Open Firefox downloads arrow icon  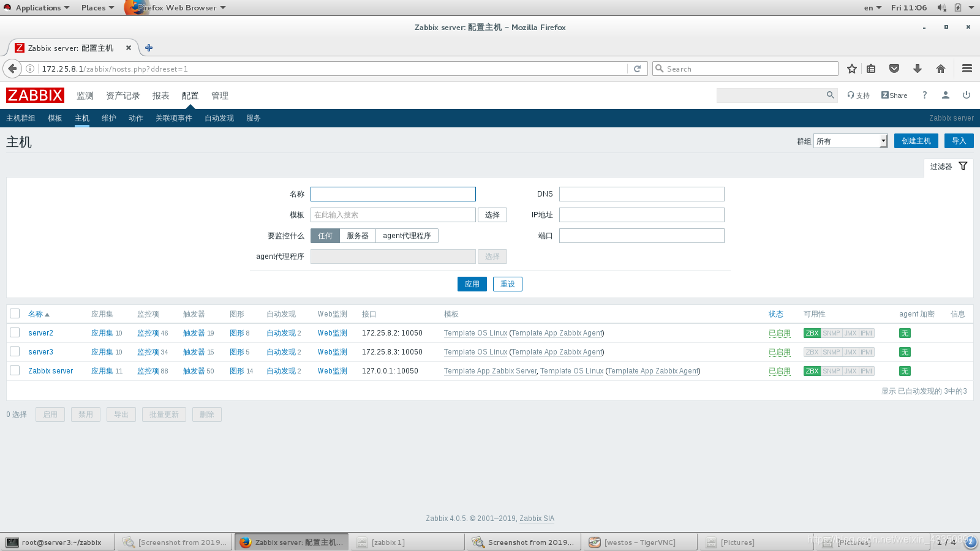point(918,69)
